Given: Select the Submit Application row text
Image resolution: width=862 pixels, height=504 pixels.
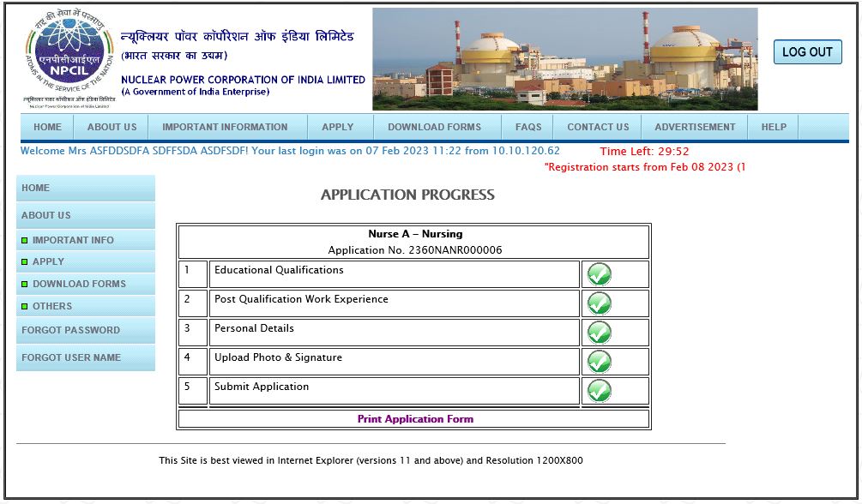Looking at the screenshot, I should click(262, 387).
